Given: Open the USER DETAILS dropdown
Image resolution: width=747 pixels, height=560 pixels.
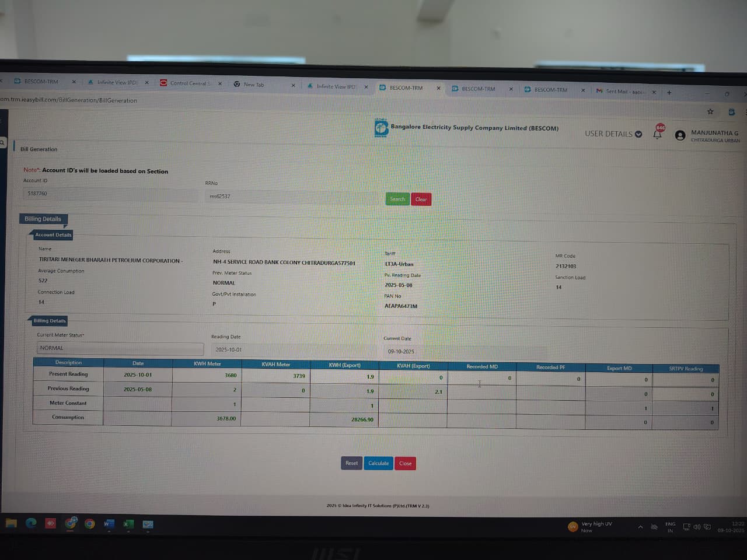Looking at the screenshot, I should coord(613,134).
